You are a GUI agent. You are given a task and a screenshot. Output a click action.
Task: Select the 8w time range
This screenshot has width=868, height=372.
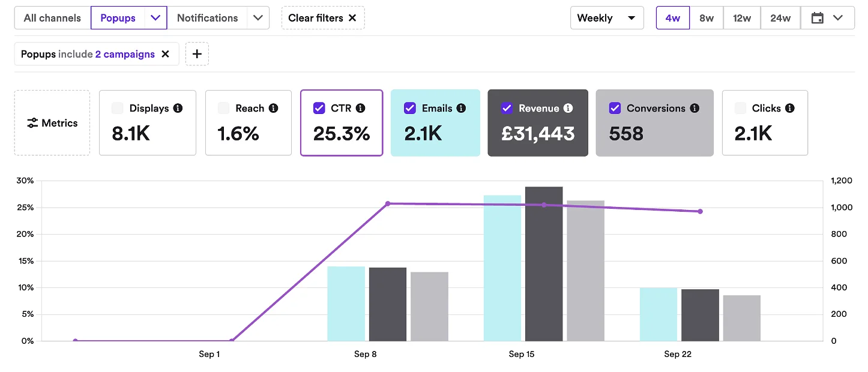coord(707,18)
